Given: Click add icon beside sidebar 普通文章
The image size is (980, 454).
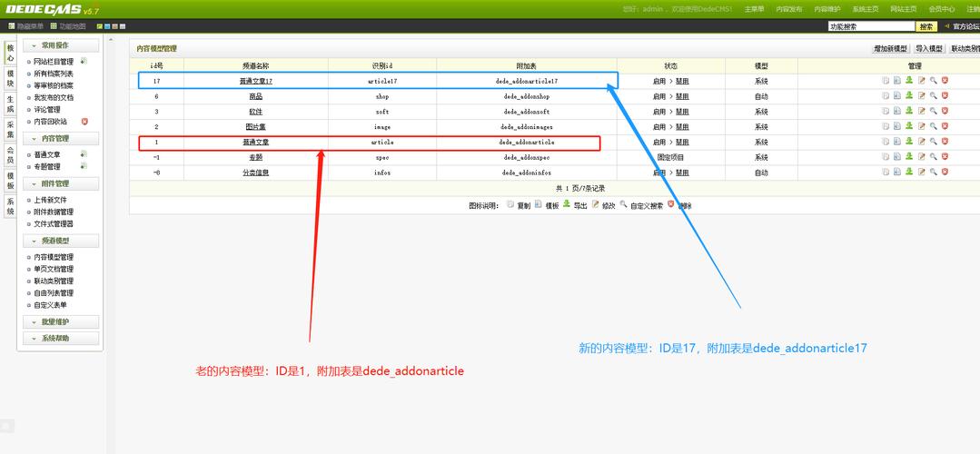Looking at the screenshot, I should point(84,153).
